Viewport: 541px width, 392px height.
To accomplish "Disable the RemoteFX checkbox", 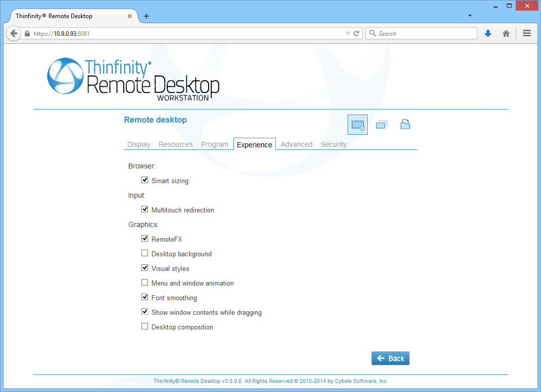I will (144, 239).
